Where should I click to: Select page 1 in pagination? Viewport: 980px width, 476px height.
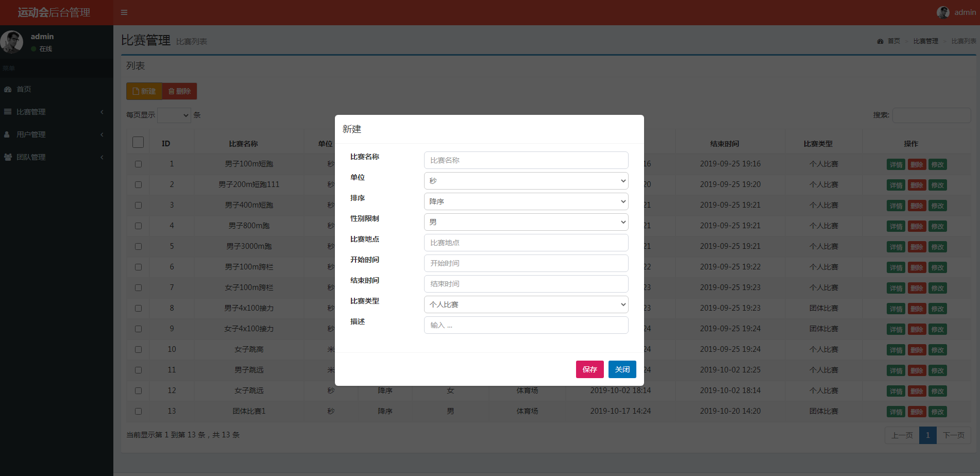928,435
